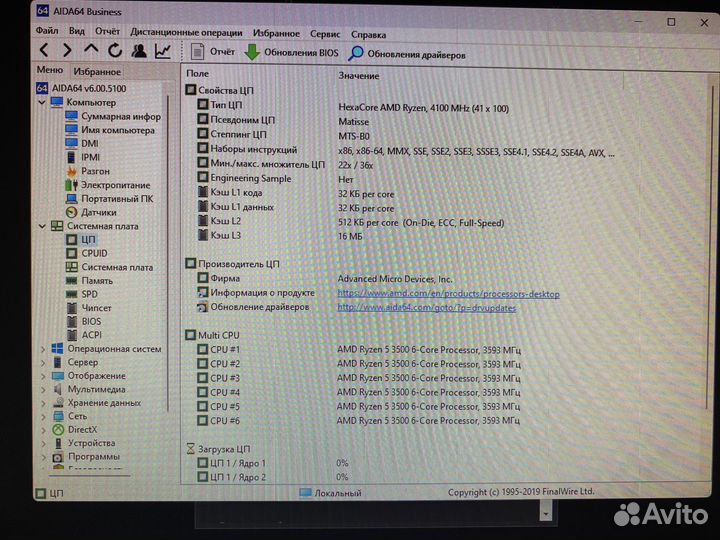Select the Разгон flame icon item
The image size is (720, 540).
[88, 171]
